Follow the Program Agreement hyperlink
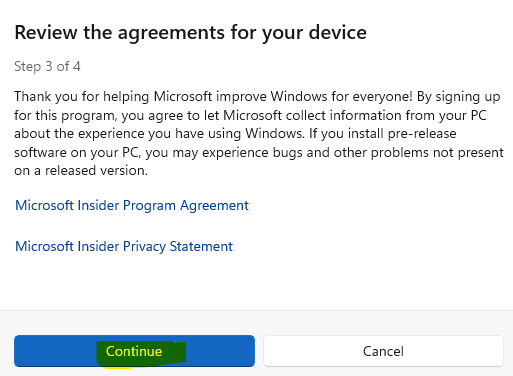This screenshot has height=376, width=513. 132,205
